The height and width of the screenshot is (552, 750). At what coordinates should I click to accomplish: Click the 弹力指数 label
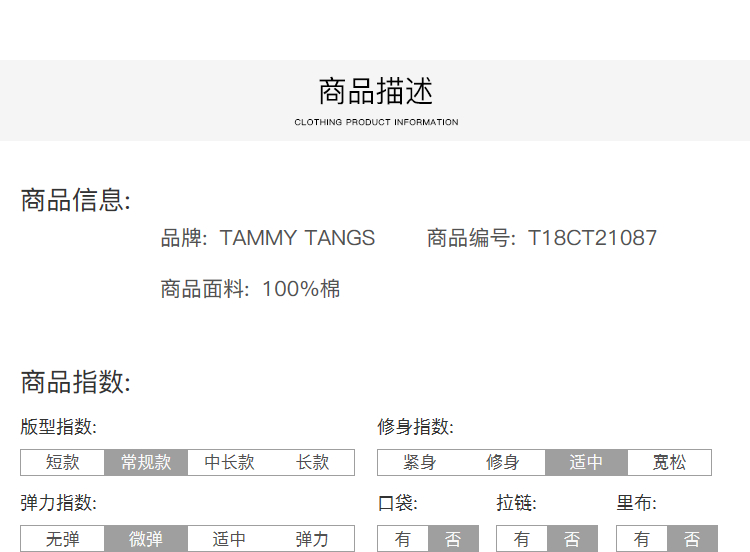pyautogui.click(x=58, y=503)
